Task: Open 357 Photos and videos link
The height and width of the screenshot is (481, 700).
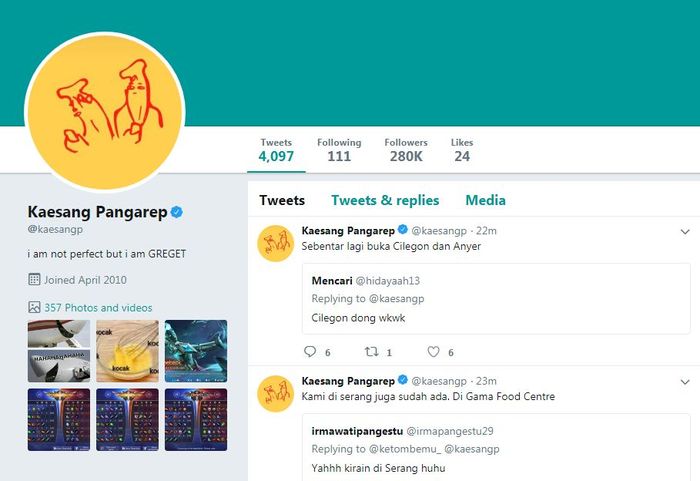Action: pos(98,307)
